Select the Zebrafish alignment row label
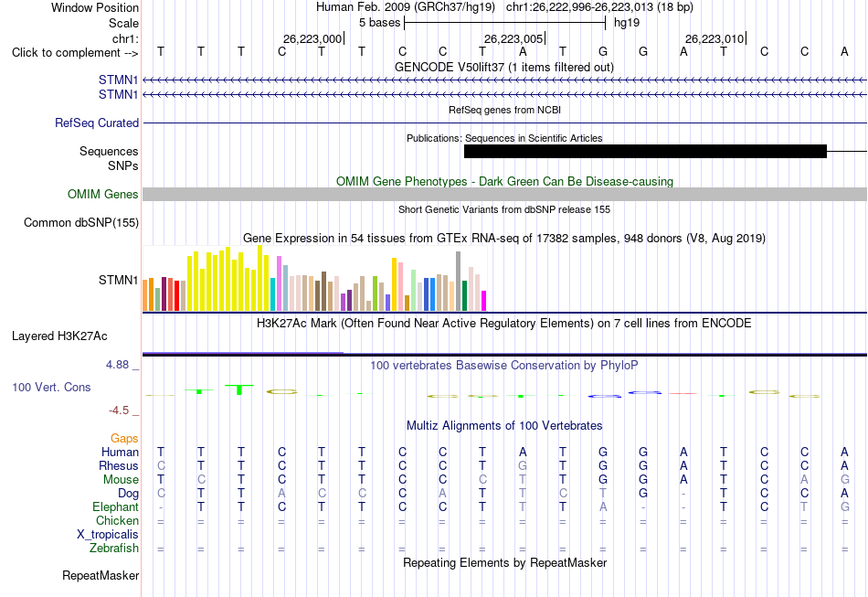The height and width of the screenshot is (597, 868). (x=114, y=548)
